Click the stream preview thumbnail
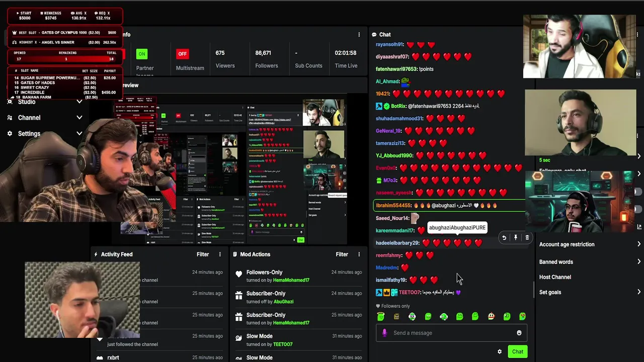644x362 pixels. coord(230,169)
